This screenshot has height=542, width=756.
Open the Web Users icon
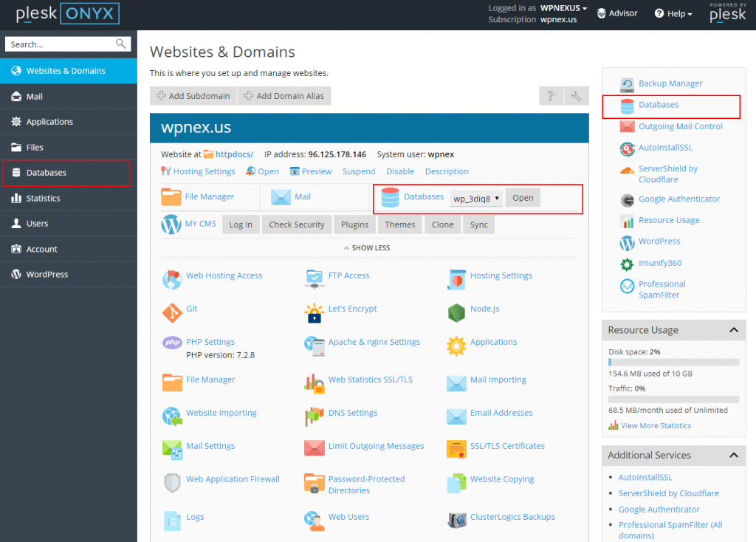pos(314,521)
